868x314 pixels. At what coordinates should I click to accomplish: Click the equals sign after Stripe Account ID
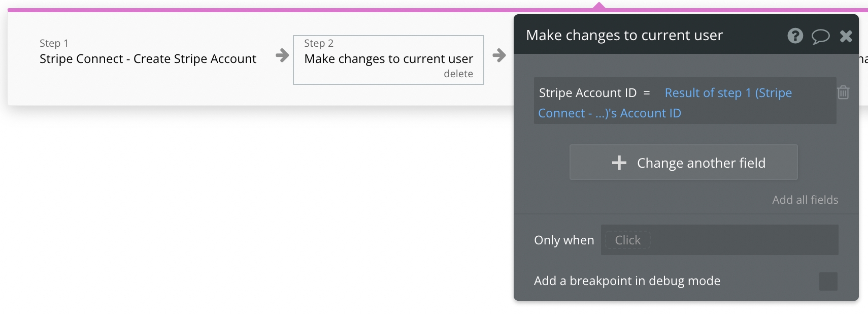[647, 93]
